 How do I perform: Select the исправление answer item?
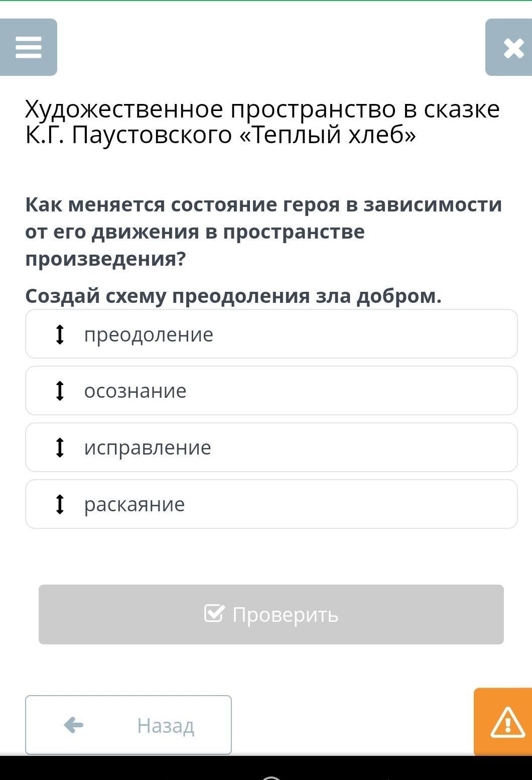pos(272,448)
